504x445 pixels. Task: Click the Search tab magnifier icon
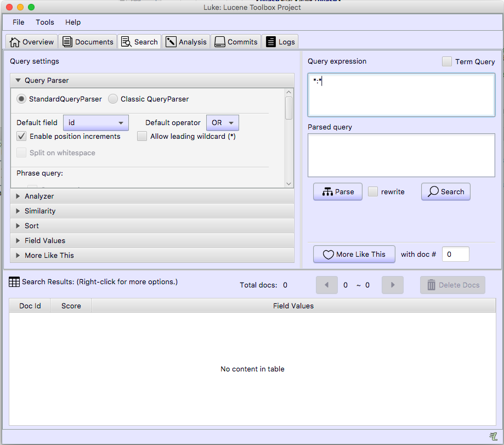[x=126, y=42]
